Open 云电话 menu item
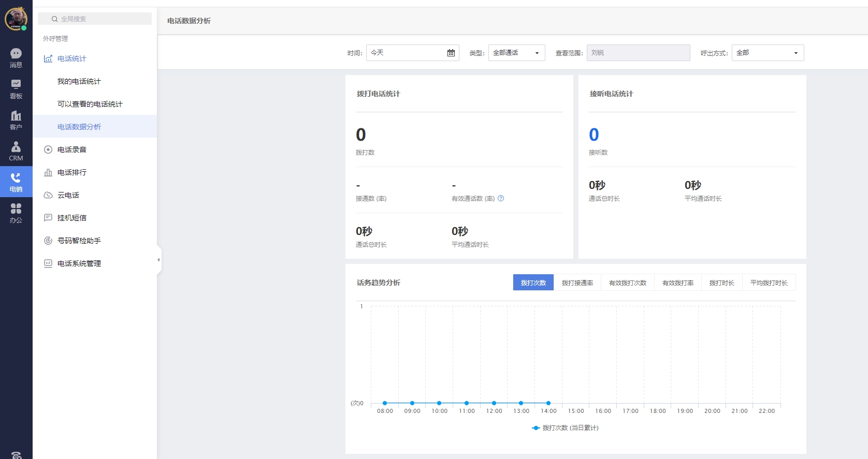Screen dimensions: 868x459 coord(95,195)
